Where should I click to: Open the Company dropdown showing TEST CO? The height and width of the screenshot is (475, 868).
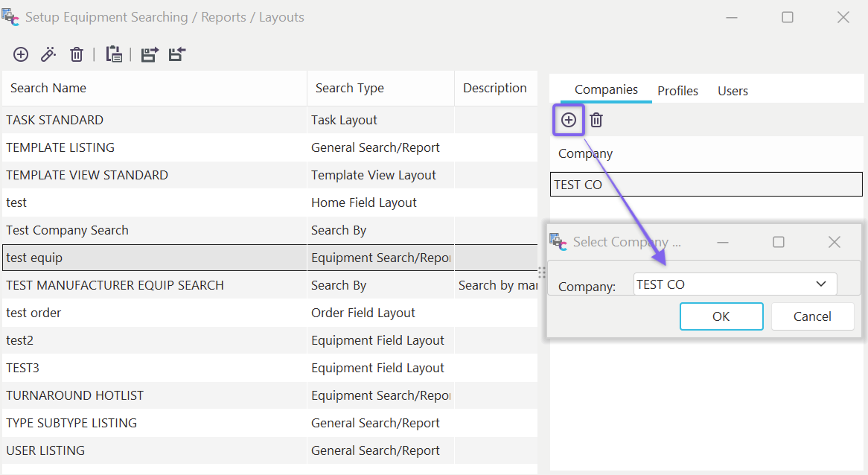[x=821, y=284]
